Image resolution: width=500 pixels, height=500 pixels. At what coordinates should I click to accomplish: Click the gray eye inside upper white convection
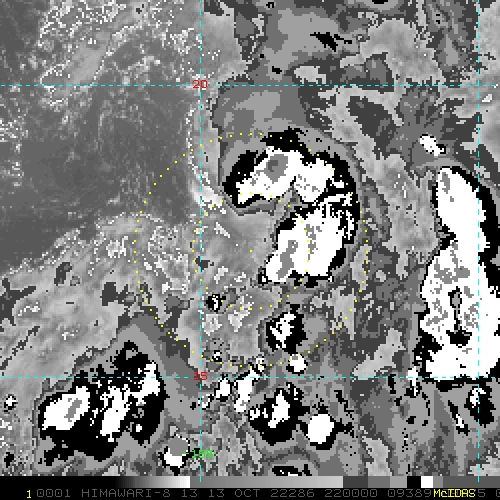275,165
